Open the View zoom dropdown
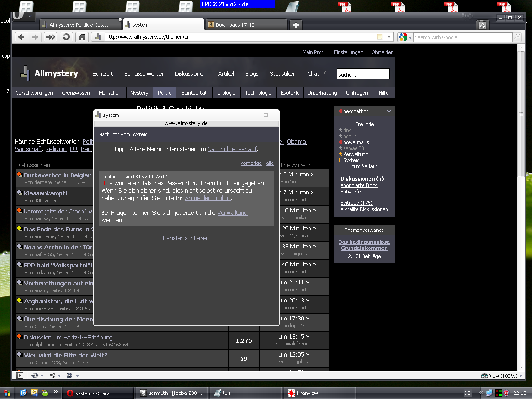532x399 pixels. coord(520,375)
